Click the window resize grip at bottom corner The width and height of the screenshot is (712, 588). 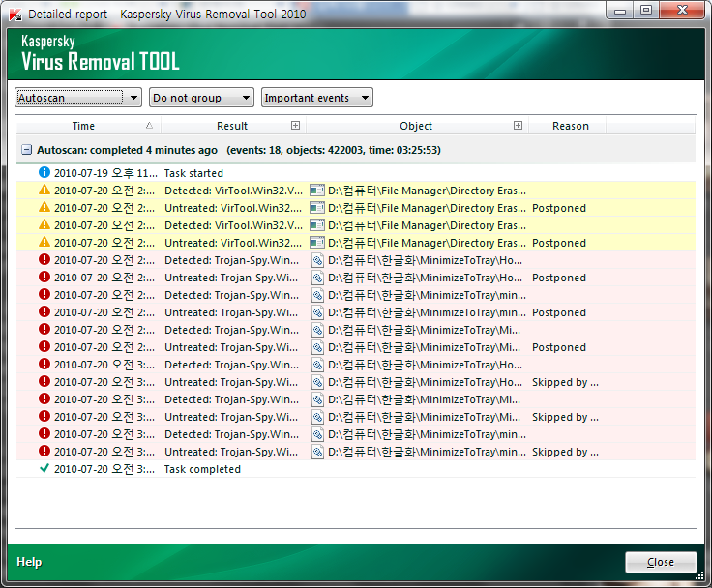699,576
